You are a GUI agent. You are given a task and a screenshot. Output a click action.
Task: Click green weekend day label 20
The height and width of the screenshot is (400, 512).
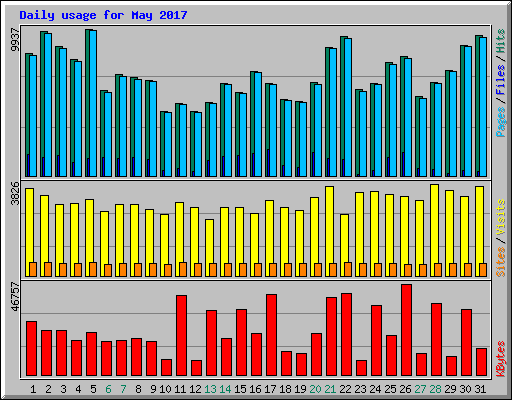pos(315,389)
